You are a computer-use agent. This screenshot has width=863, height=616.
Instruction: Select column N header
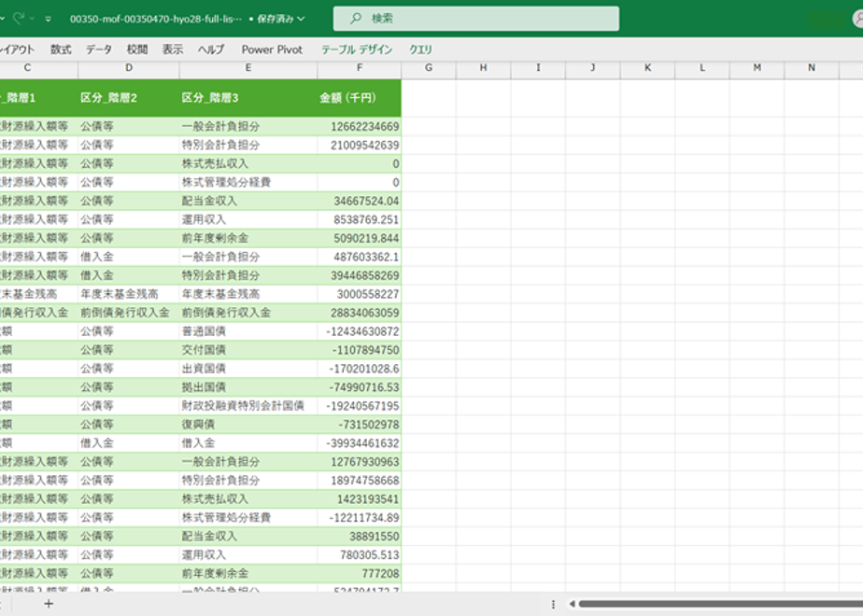(812, 68)
